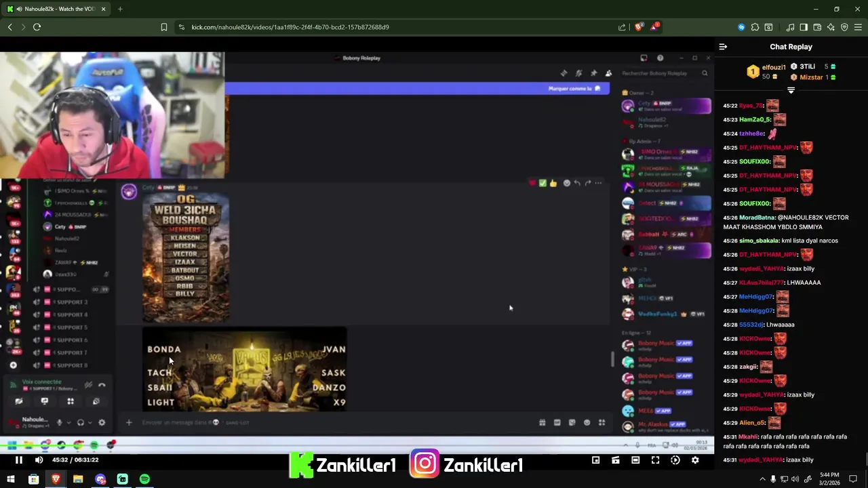Image resolution: width=868 pixels, height=488 pixels.
Task: Open the taskbar clock and calendar
Action: 830,479
